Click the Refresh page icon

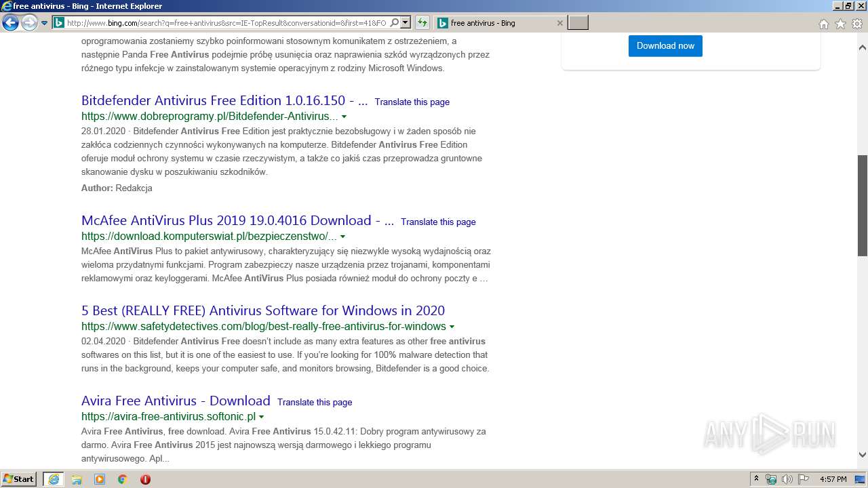pyautogui.click(x=422, y=23)
